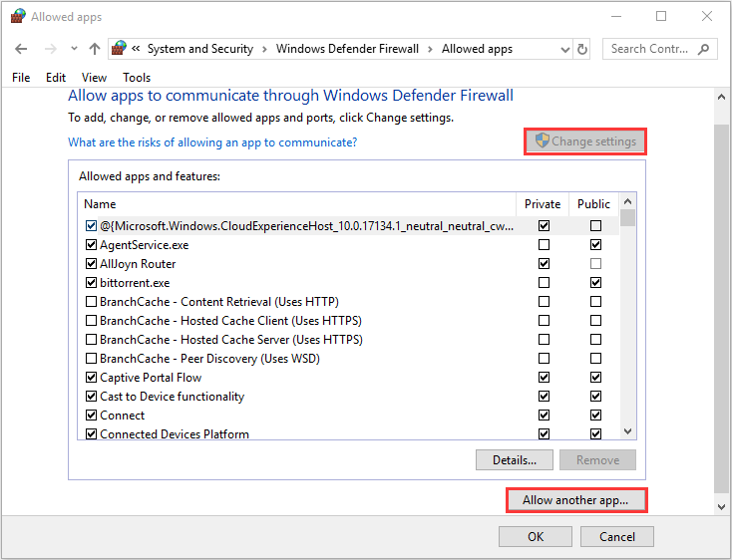This screenshot has width=732, height=560.
Task: Uncheck bittorrent.exe enabled checkbox
Action: 91,283
